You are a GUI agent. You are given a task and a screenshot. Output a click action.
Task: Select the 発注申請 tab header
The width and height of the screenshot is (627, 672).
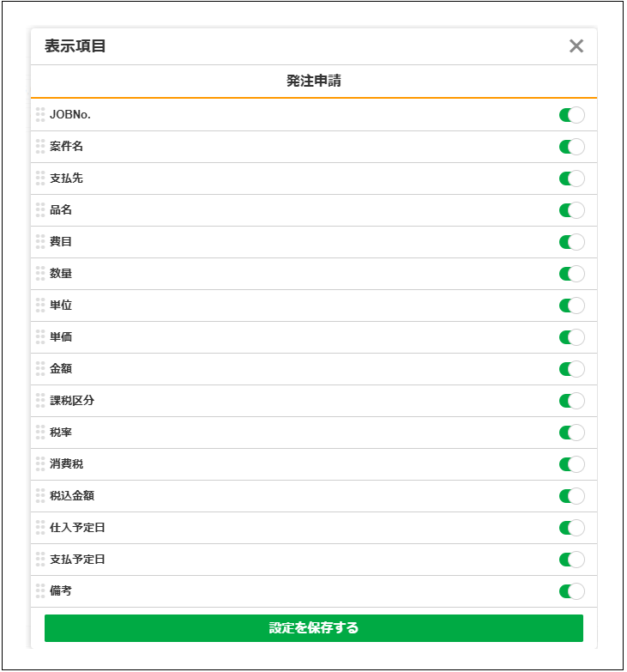(x=314, y=82)
